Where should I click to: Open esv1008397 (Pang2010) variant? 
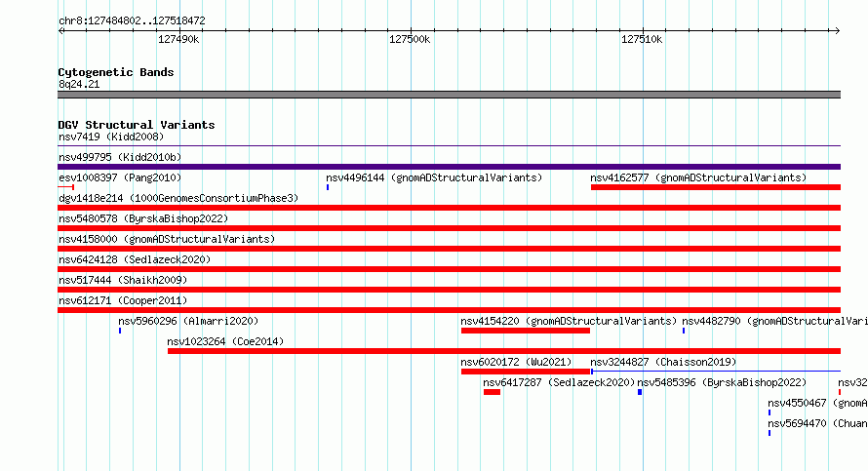[x=120, y=177]
